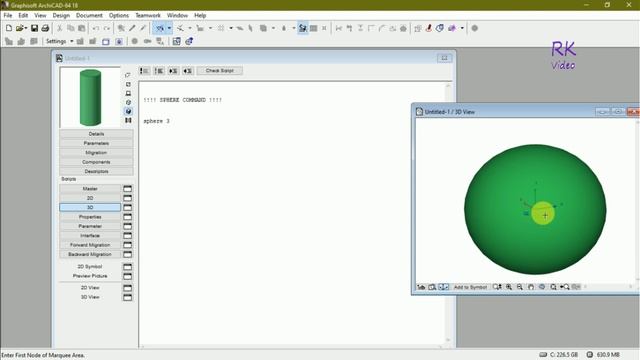Click the Undo arrow icon
This screenshot has width=640, height=360.
pyautogui.click(x=96, y=28)
